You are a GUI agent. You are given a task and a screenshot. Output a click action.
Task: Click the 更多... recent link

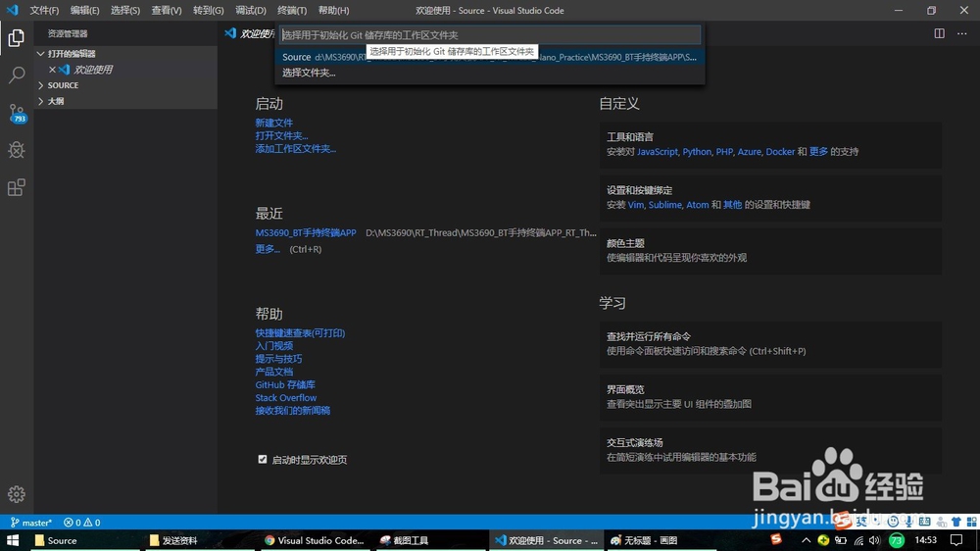point(268,249)
